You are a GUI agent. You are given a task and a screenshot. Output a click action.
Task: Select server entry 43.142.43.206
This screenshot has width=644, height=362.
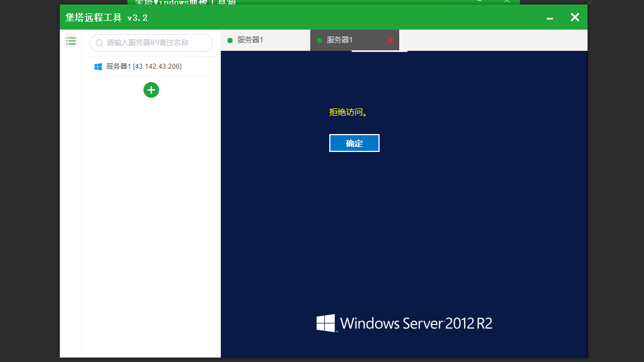point(151,66)
